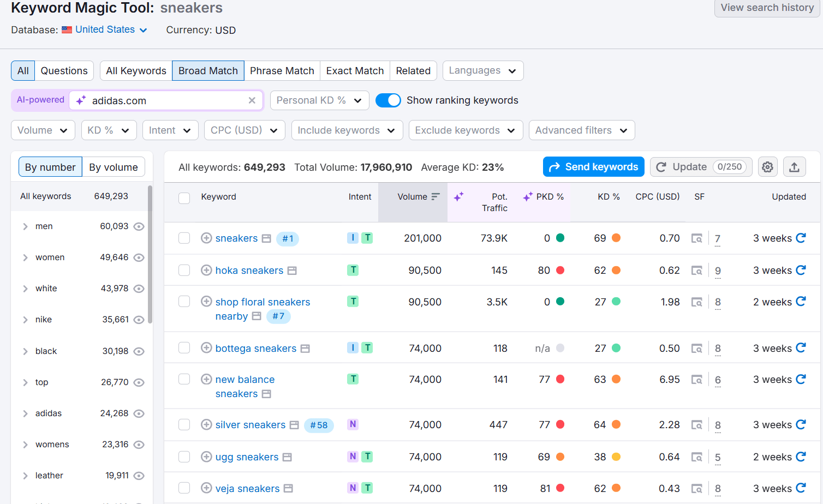
Task: Open the Advanced filters dropdown
Action: click(581, 130)
